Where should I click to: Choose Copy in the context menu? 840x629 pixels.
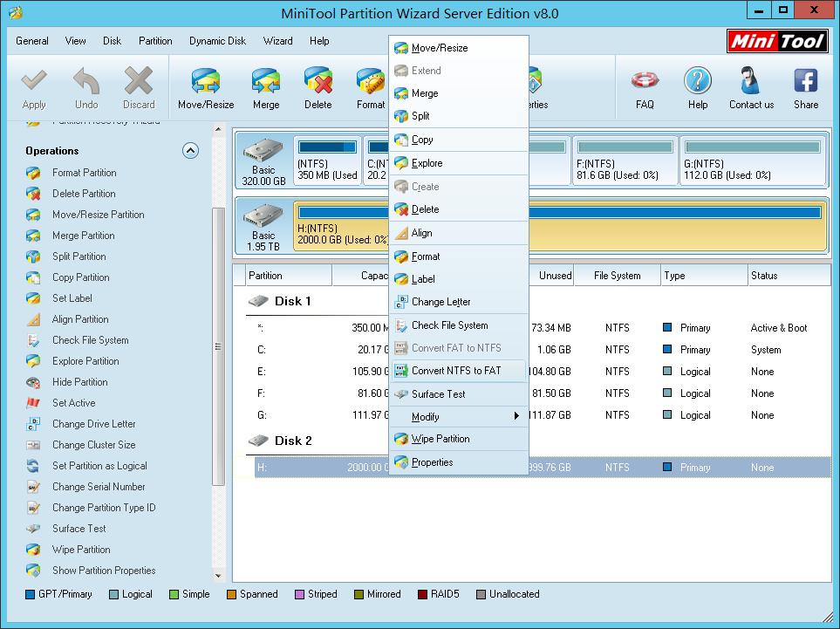click(x=459, y=140)
